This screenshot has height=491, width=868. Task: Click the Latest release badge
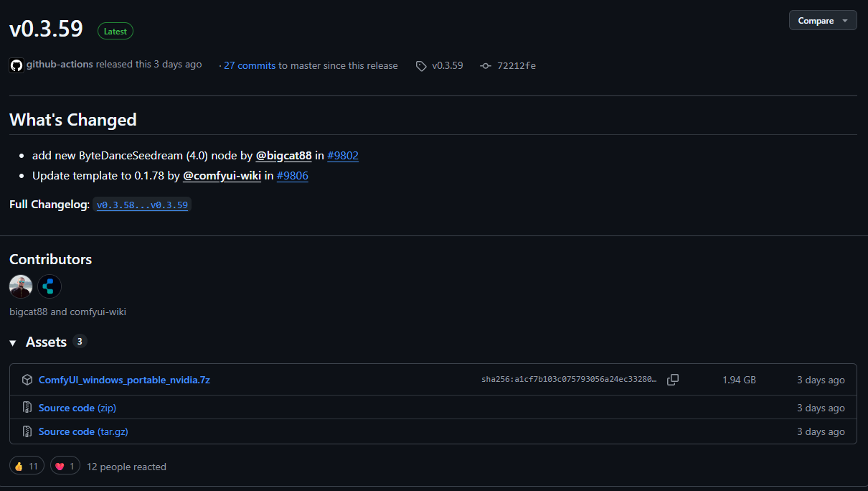pyautogui.click(x=115, y=31)
